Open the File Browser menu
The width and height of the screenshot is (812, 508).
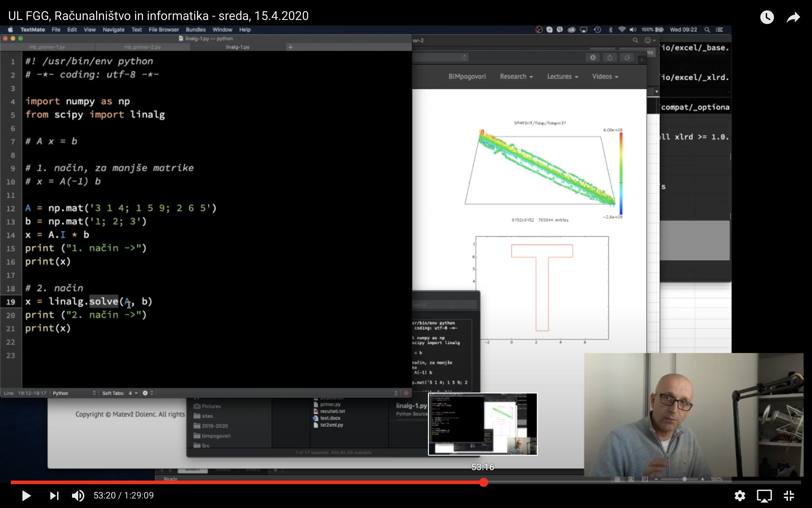pos(164,29)
